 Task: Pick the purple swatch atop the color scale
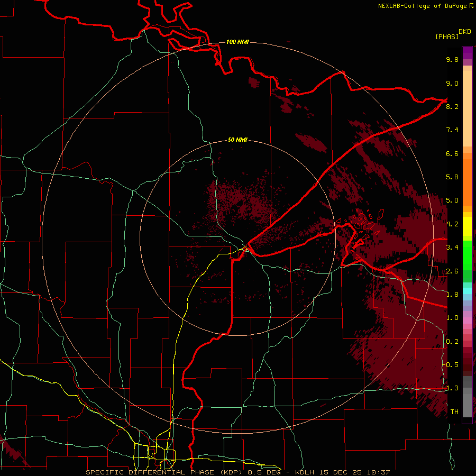(467, 53)
